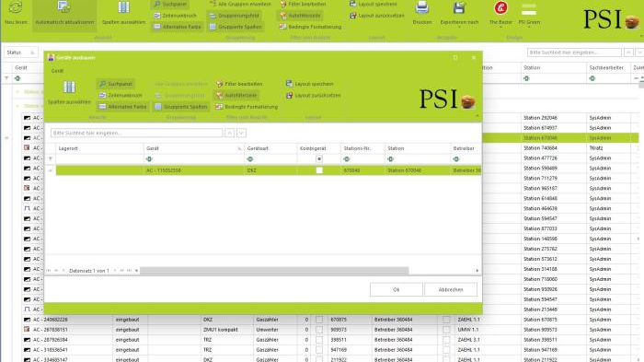644x362 pixels.
Task: Confirm with the Ok button
Action: (396, 289)
